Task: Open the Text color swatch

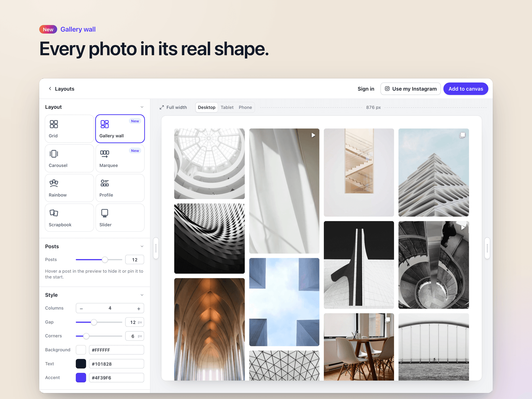Action: tap(81, 364)
